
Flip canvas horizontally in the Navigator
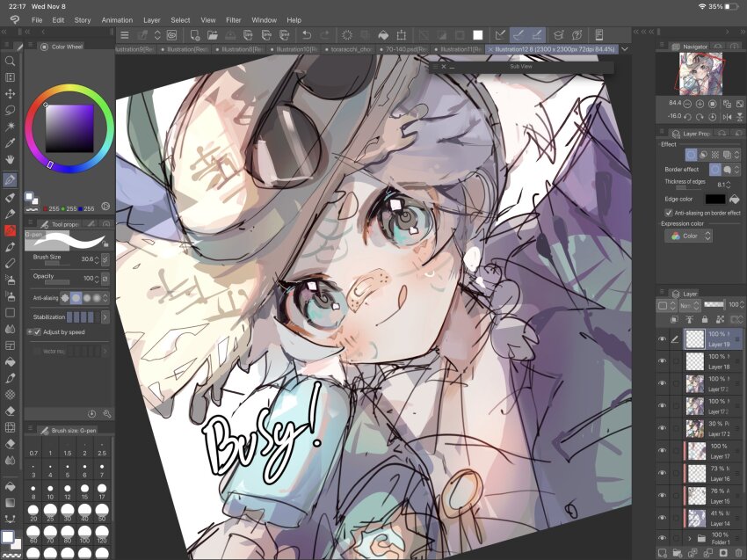pos(727,117)
